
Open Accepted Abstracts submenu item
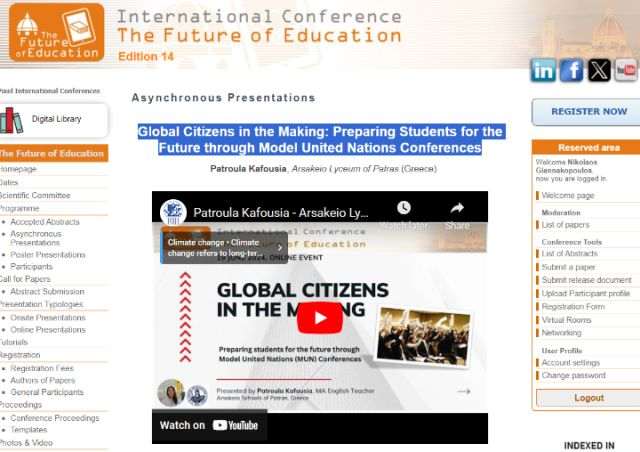[45, 222]
